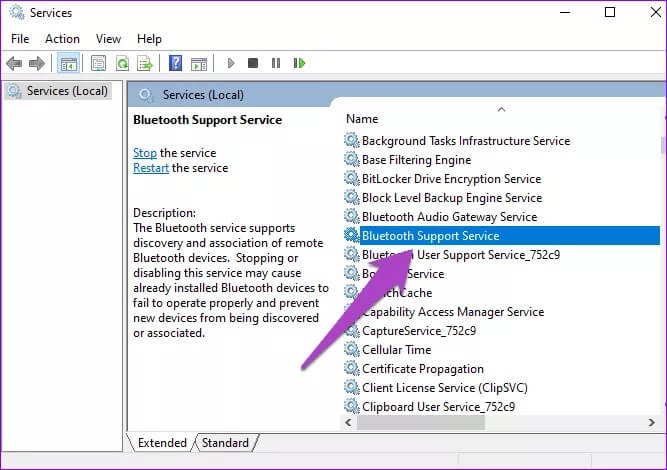Click the Pause Service icon
Viewport: 667px width, 470px height.
click(x=276, y=63)
